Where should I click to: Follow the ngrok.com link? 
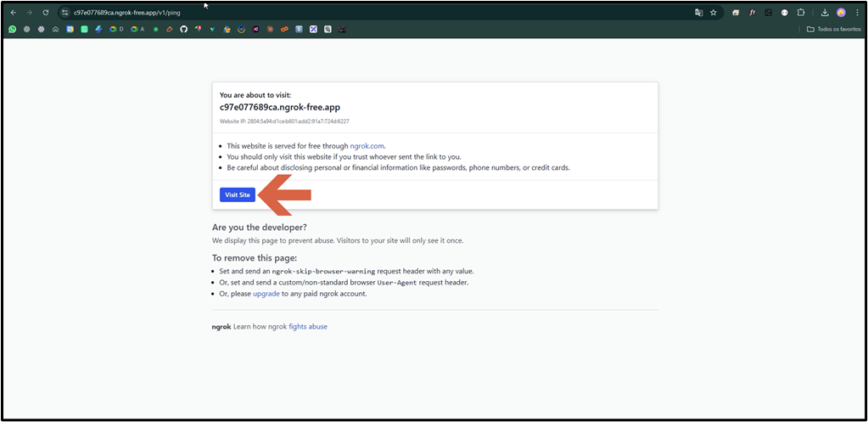point(367,146)
